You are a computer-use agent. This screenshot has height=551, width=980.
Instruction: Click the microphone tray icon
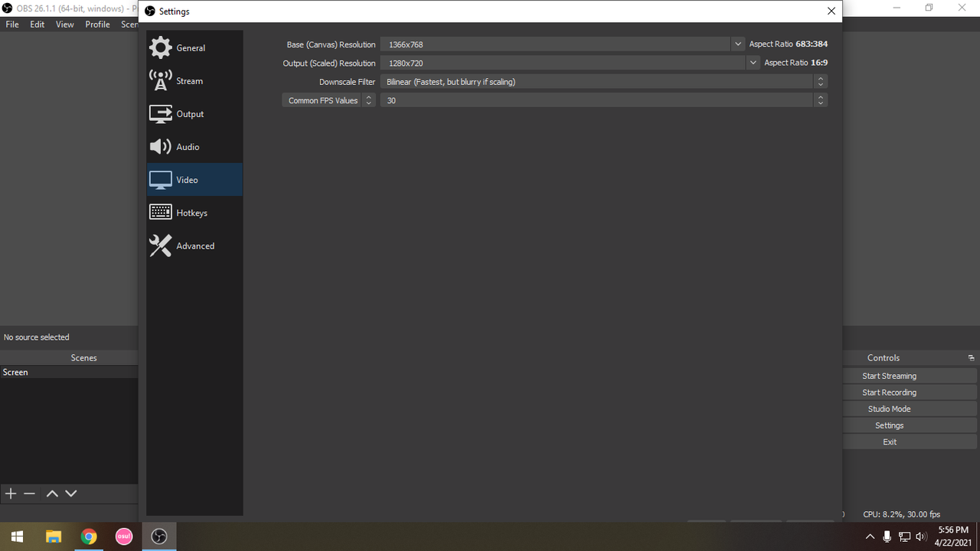tap(887, 536)
